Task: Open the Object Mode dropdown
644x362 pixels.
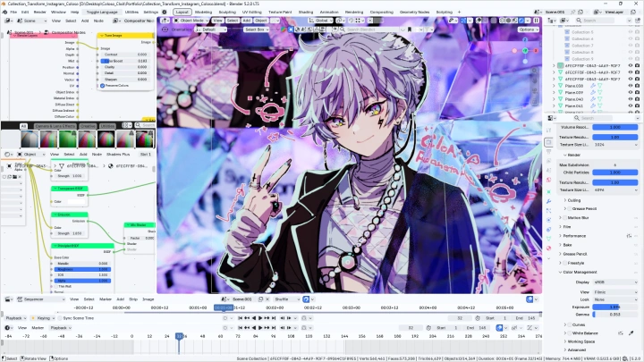Action: (x=191, y=20)
